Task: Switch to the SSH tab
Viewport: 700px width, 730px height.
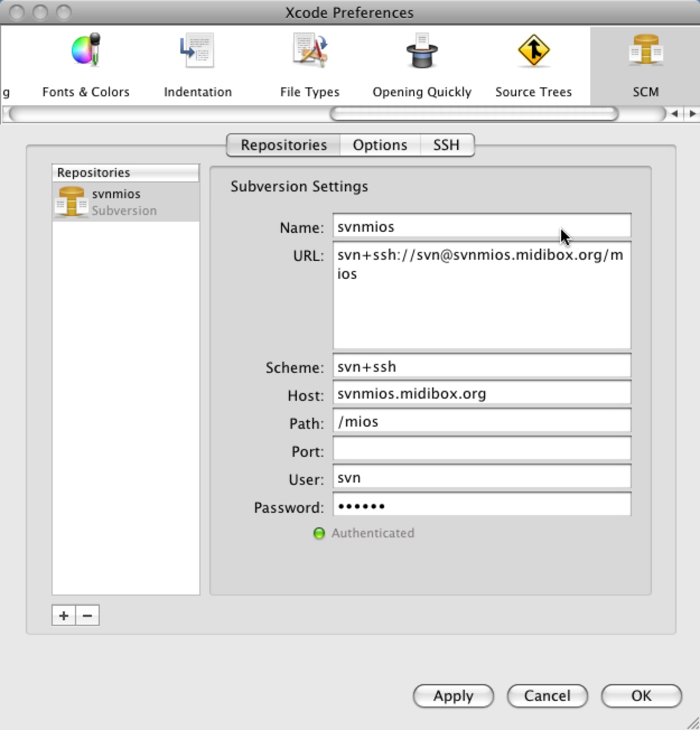Action: tap(446, 145)
